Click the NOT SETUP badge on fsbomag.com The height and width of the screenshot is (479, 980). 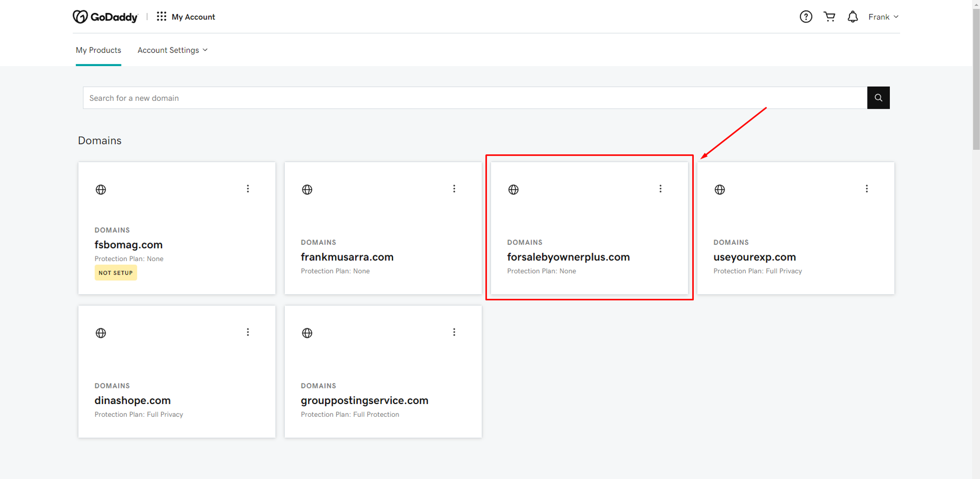tap(116, 273)
